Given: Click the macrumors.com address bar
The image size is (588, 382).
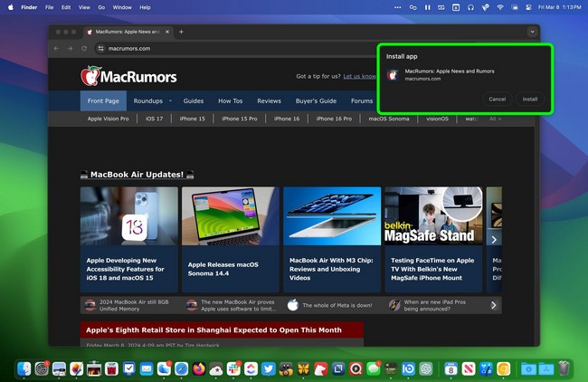Looking at the screenshot, I should click(x=226, y=48).
